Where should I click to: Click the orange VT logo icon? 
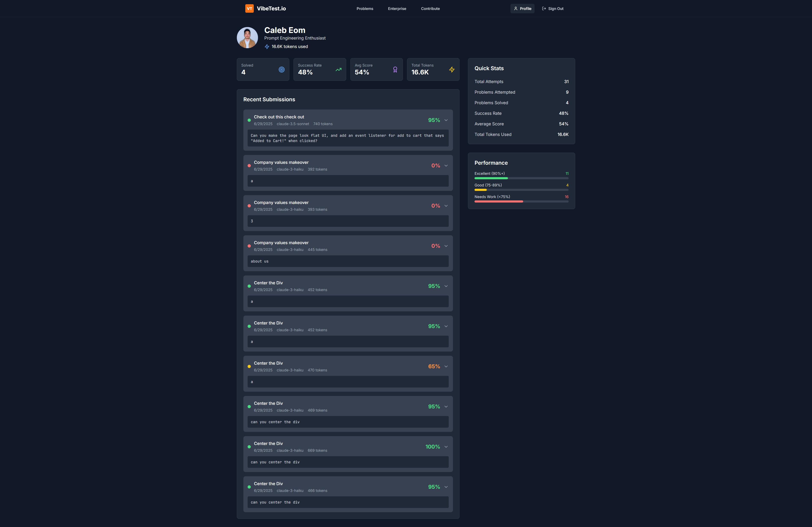pyautogui.click(x=249, y=8)
